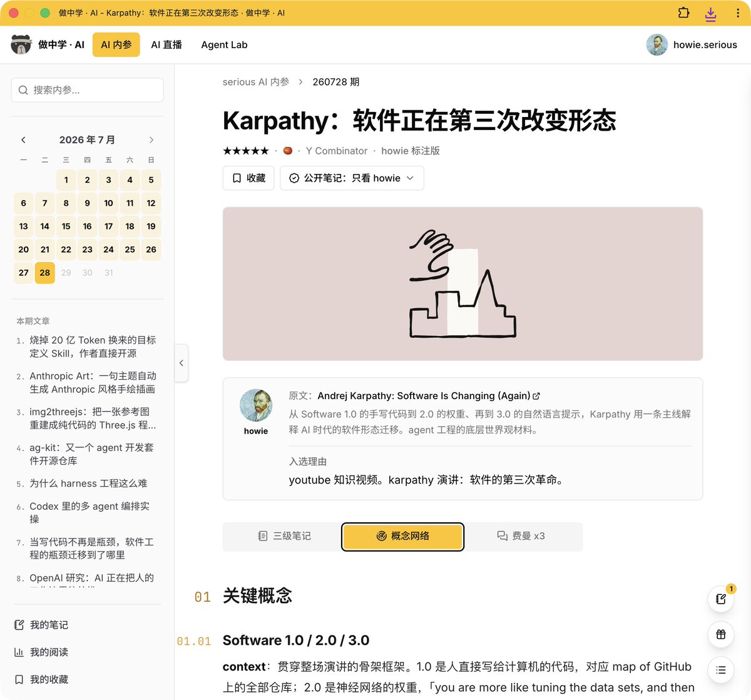Click the external link icon beside original title
751x700 pixels.
pos(536,396)
